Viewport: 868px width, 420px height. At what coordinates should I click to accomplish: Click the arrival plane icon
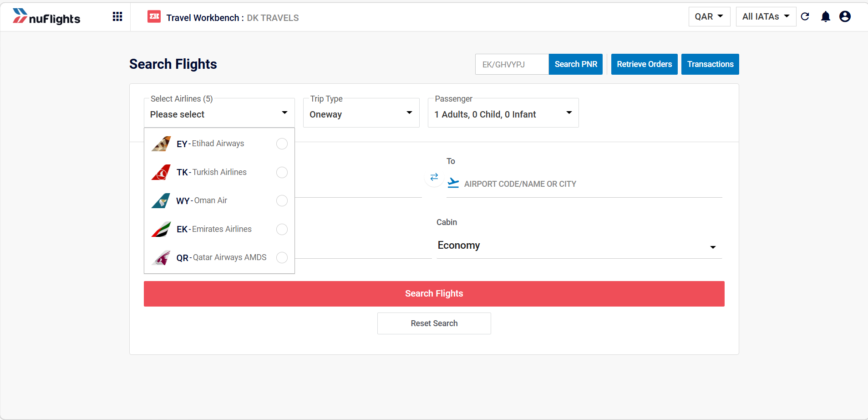[453, 183]
